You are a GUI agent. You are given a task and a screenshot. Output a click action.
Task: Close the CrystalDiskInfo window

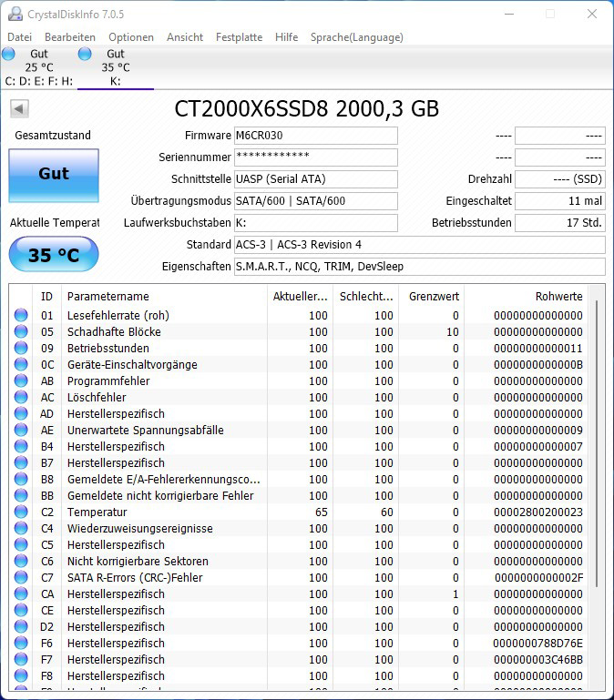tap(592, 14)
